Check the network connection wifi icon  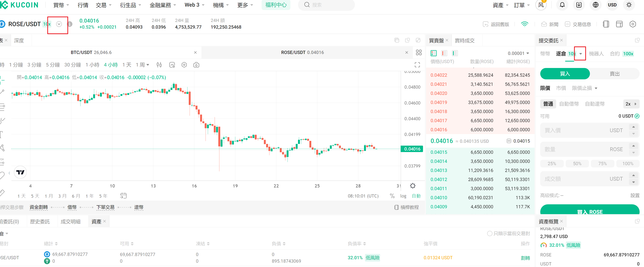[x=524, y=24]
